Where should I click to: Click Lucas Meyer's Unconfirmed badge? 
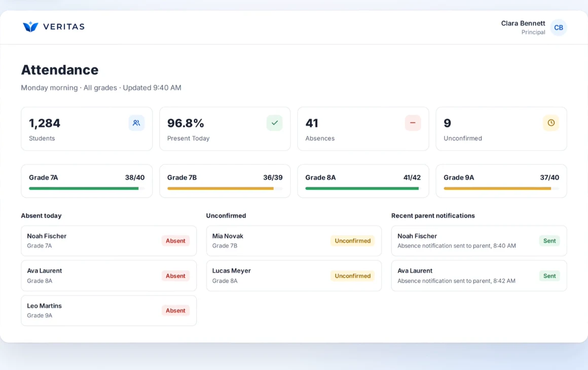click(352, 276)
